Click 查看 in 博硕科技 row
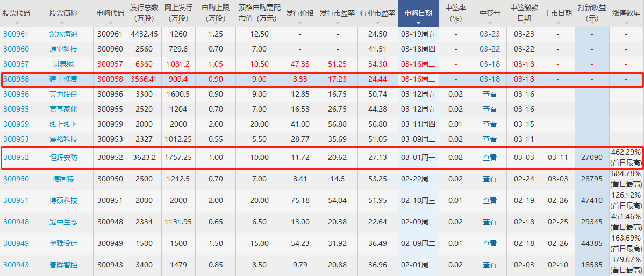The image size is (644, 276). 490,200
